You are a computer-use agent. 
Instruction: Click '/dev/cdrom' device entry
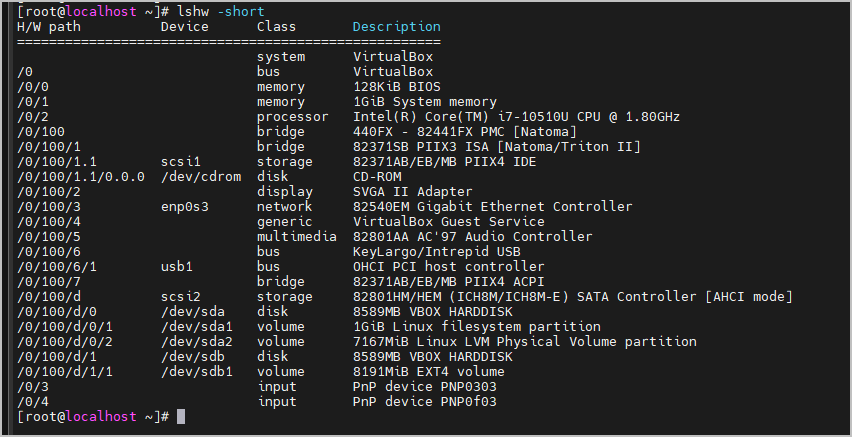(x=201, y=177)
